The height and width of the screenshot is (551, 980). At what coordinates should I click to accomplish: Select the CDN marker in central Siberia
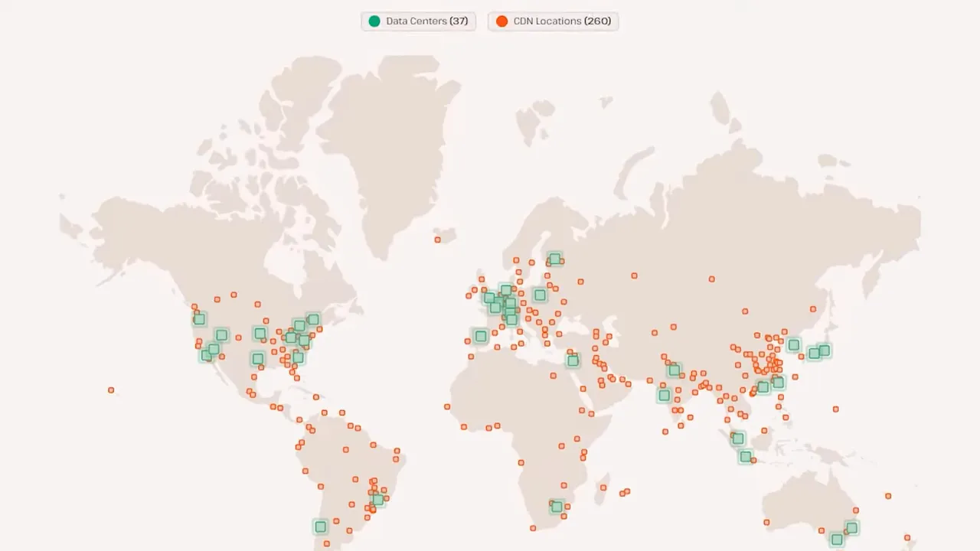click(712, 279)
